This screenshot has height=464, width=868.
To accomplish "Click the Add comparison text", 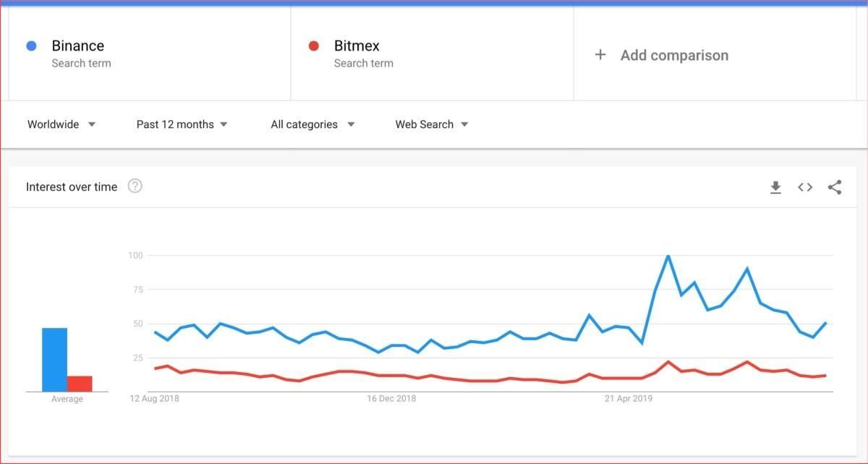I will [674, 55].
